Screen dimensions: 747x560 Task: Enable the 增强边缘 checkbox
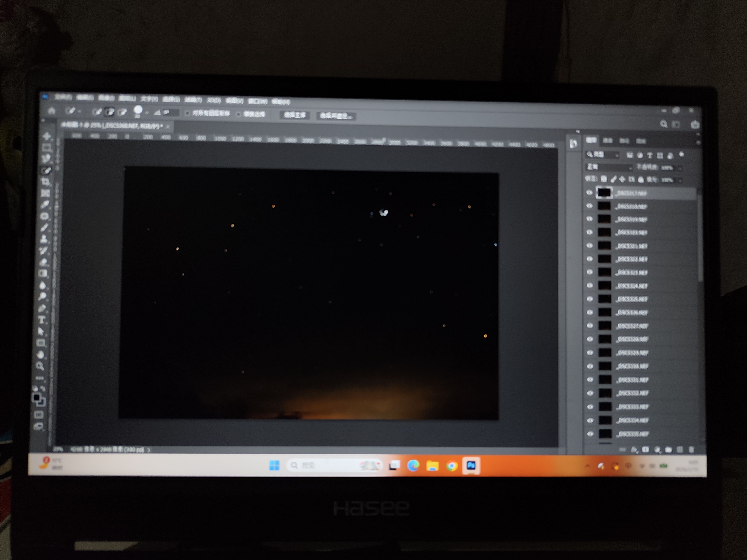coord(239,114)
